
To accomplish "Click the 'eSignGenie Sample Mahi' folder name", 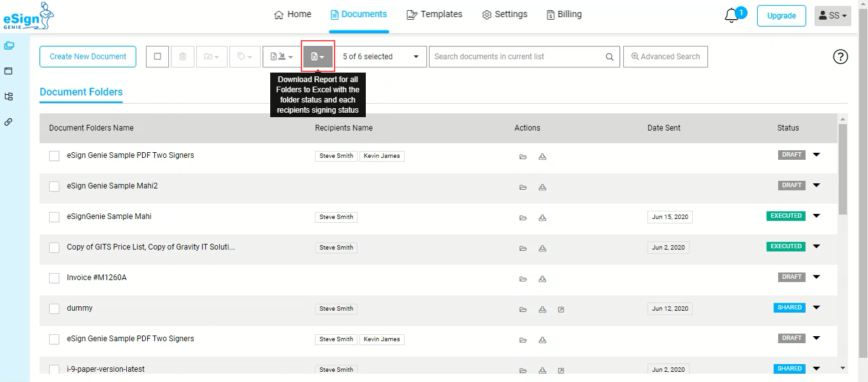I will click(x=109, y=216).
